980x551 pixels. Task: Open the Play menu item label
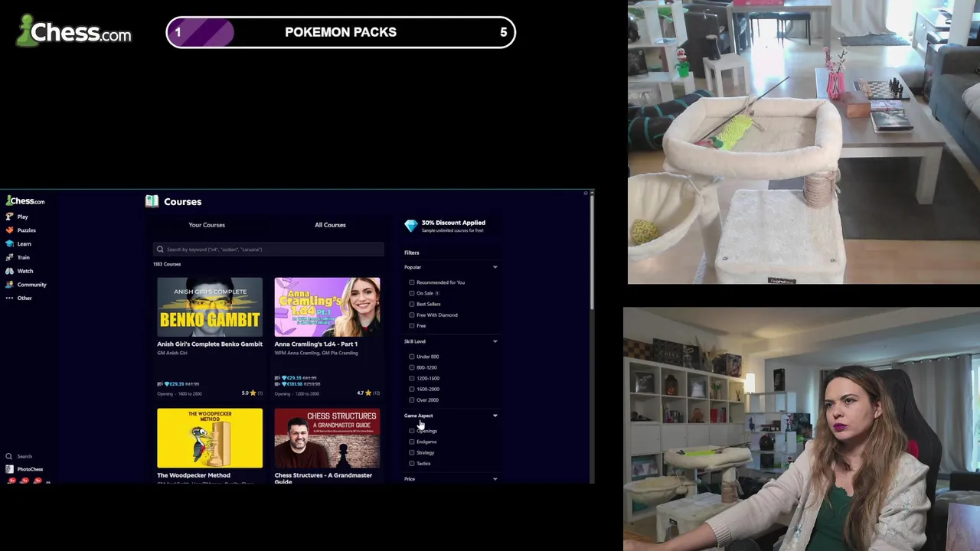coord(22,217)
